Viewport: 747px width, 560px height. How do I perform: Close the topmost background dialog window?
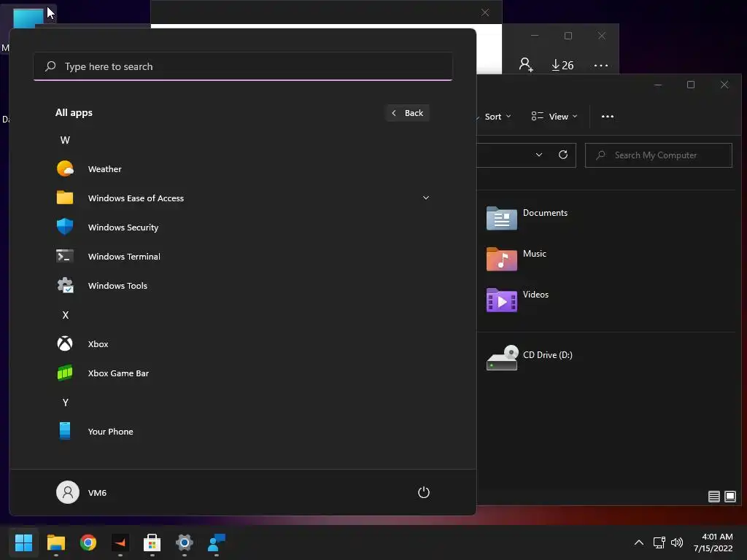coord(485,12)
